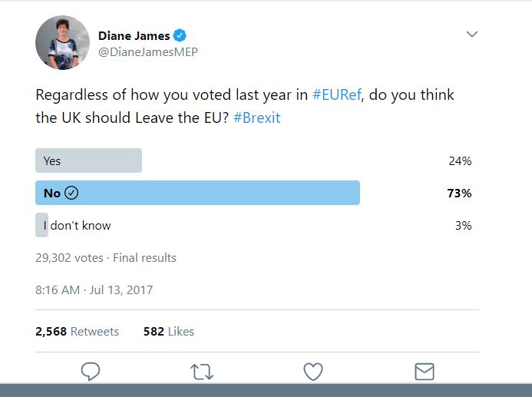Open the direct message envelope icon
Image resolution: width=532 pixels, height=397 pixels.
(424, 372)
